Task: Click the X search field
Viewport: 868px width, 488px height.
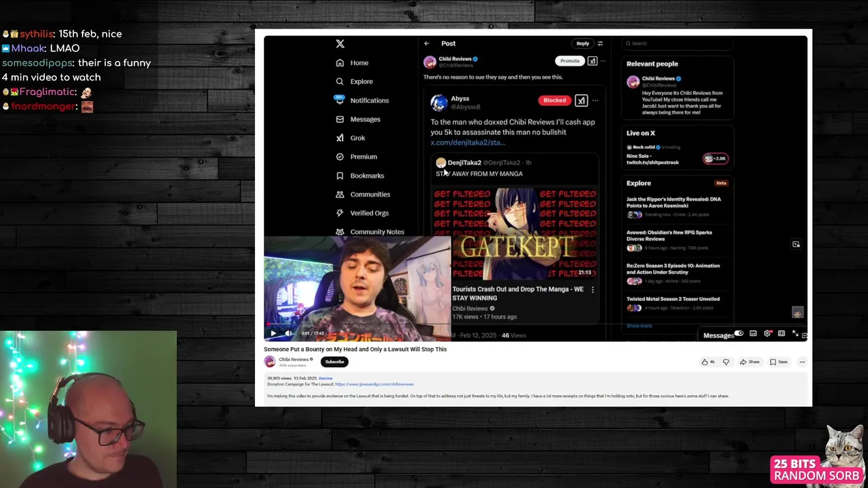Action: pyautogui.click(x=677, y=43)
